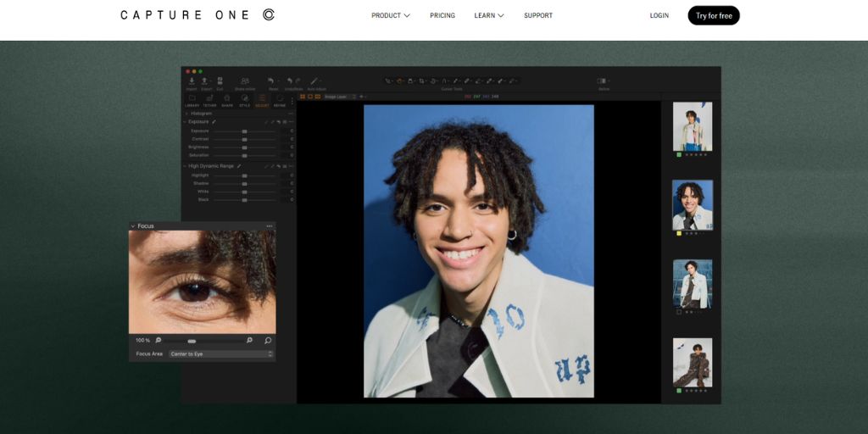
Task: Click the Shadow slider handle
Action: (x=244, y=183)
